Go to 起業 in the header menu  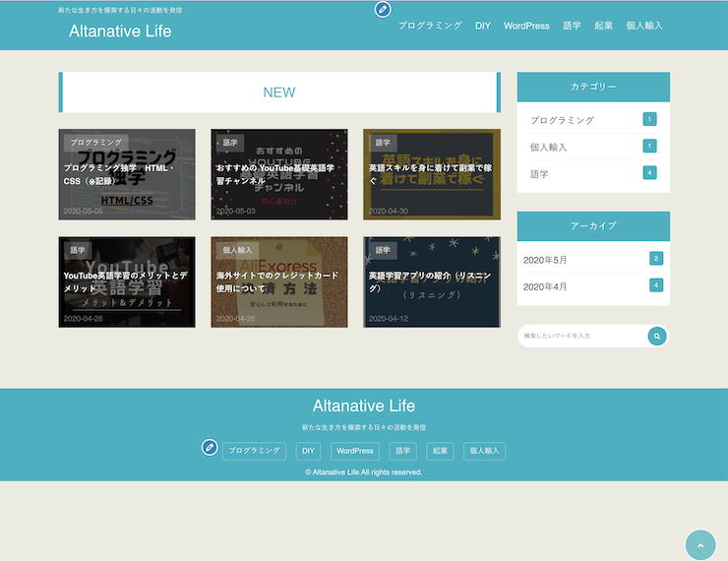click(x=603, y=26)
